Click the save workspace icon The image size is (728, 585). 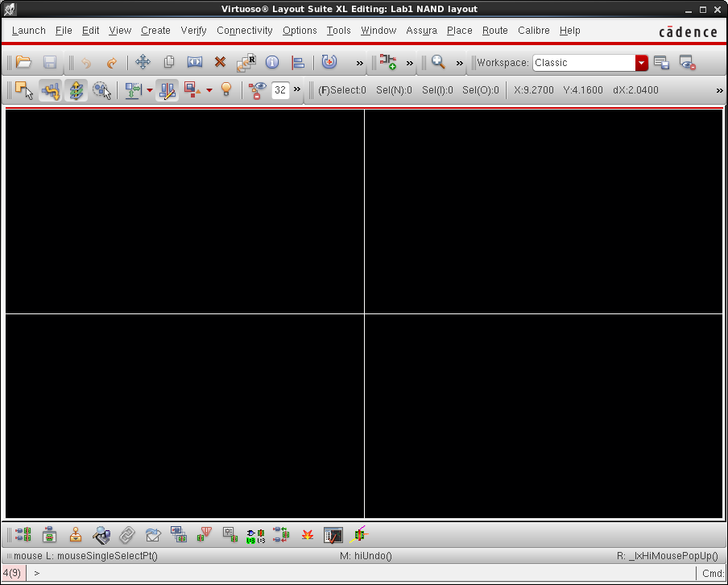pos(661,62)
